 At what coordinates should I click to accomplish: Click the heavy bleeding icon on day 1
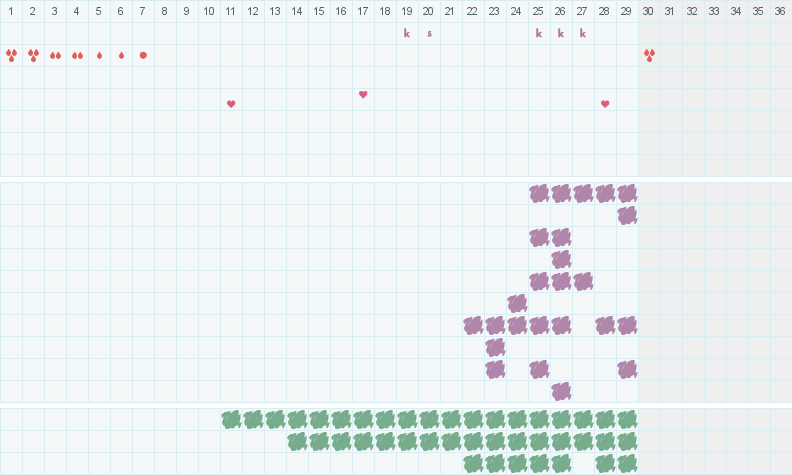pos(11,55)
